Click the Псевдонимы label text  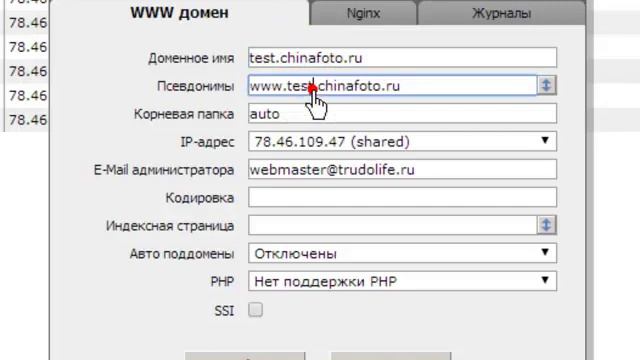(196, 86)
